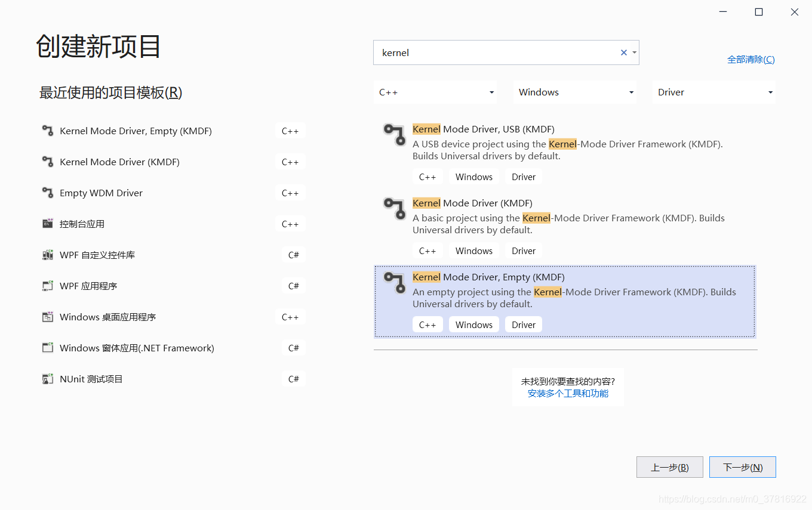
Task: Maximize the dialog window
Action: (759, 12)
